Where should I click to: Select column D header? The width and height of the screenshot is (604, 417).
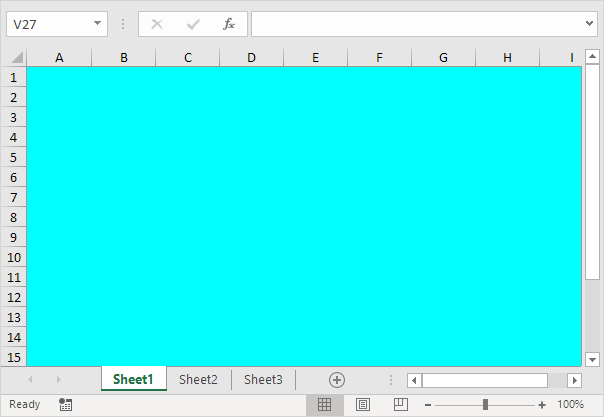click(x=251, y=58)
